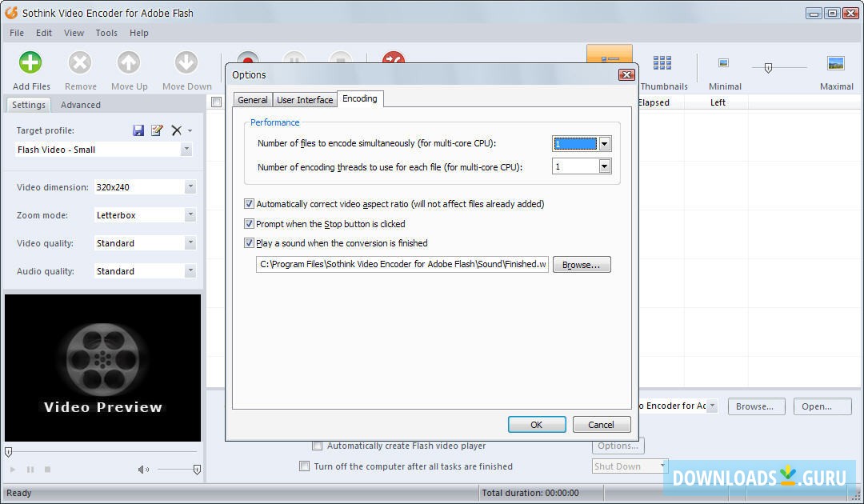Select the Thumbnails view icon
Image resolution: width=864 pixels, height=504 pixels.
(662, 62)
